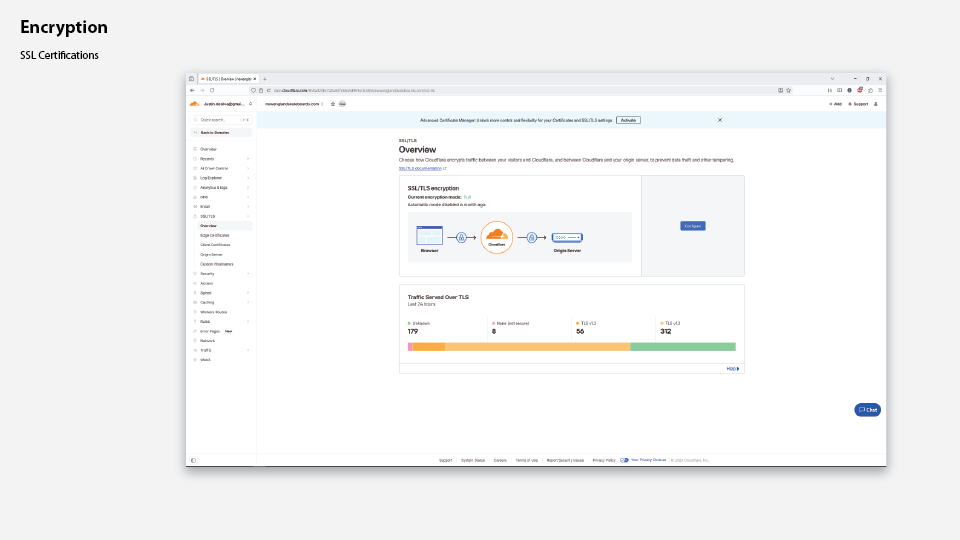Click the blue Configure button
Viewport: 960px width, 540px height.
(x=693, y=226)
